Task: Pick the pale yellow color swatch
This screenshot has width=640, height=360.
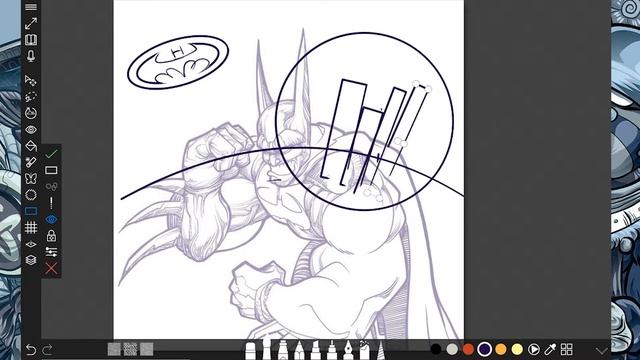Action: coord(517,349)
